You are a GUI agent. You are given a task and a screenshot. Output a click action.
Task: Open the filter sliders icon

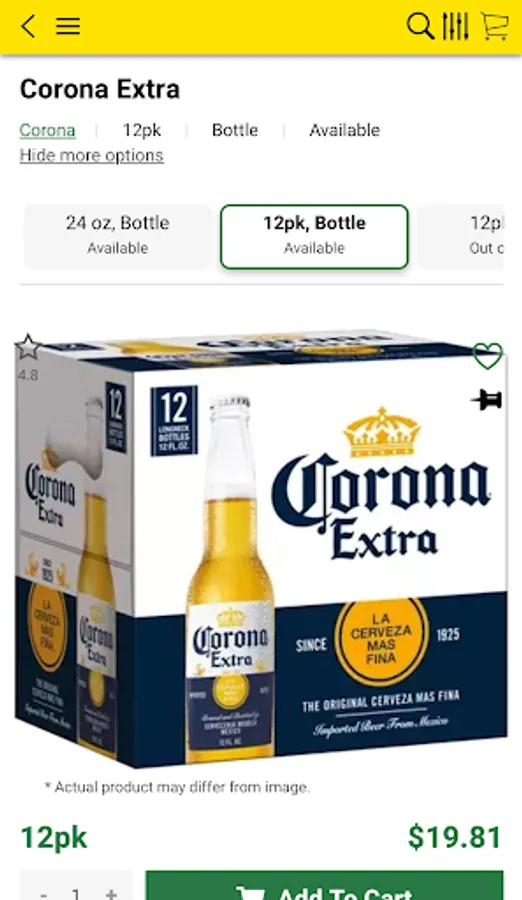(x=455, y=26)
